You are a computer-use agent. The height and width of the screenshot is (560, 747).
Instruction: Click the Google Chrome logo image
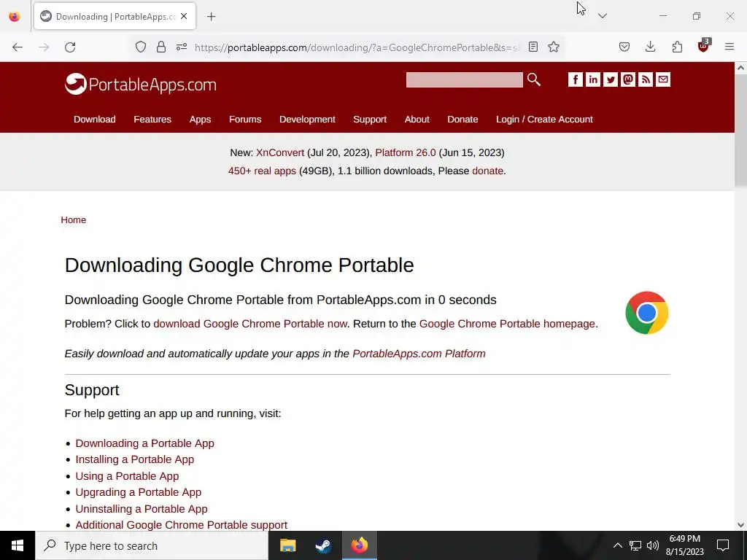(646, 313)
